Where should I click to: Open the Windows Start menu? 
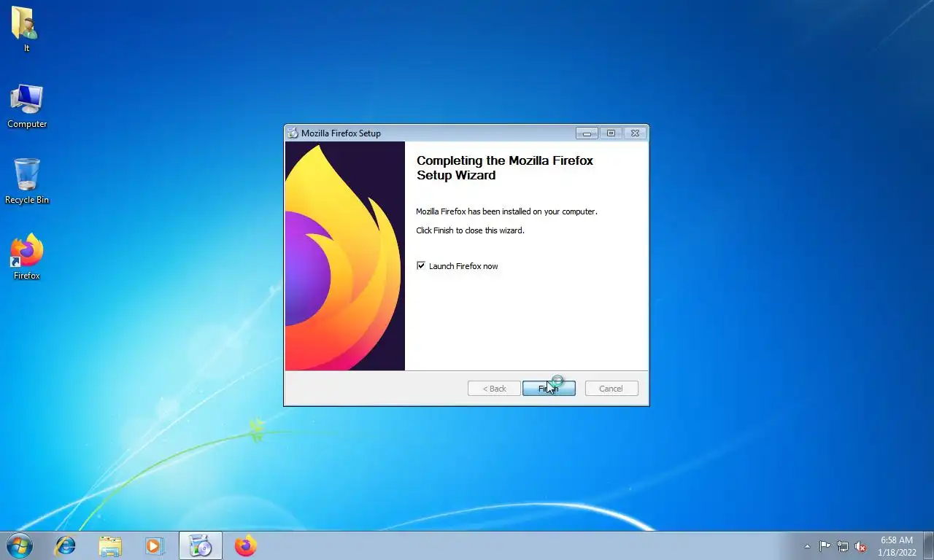20,545
